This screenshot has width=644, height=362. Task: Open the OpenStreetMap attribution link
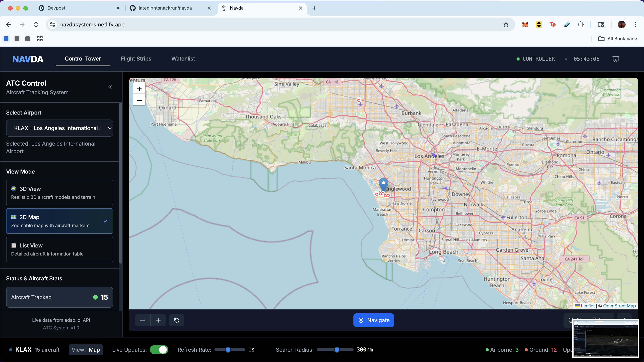[x=619, y=306]
